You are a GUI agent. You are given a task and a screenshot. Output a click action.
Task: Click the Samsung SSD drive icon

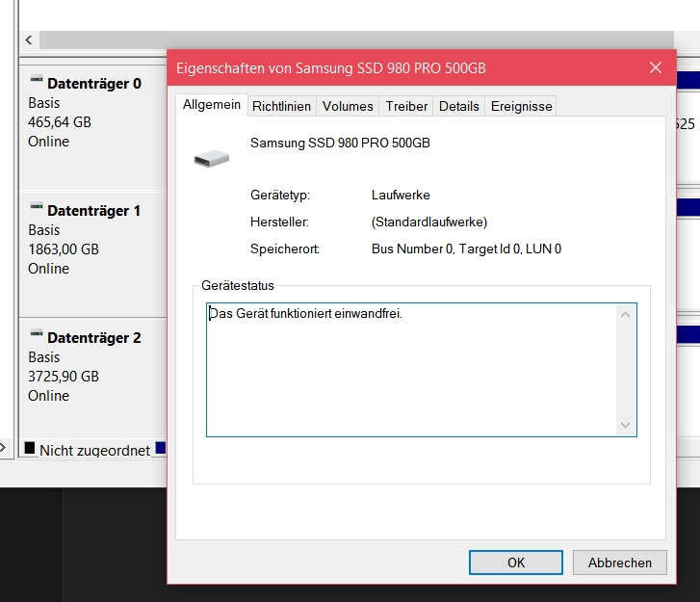point(212,158)
